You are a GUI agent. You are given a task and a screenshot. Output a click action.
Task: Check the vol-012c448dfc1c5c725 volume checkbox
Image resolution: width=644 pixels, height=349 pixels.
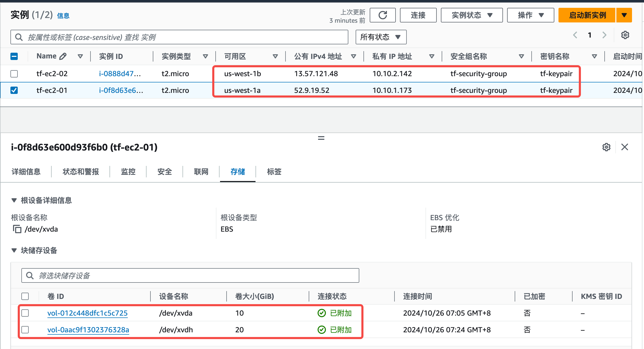(x=25, y=313)
